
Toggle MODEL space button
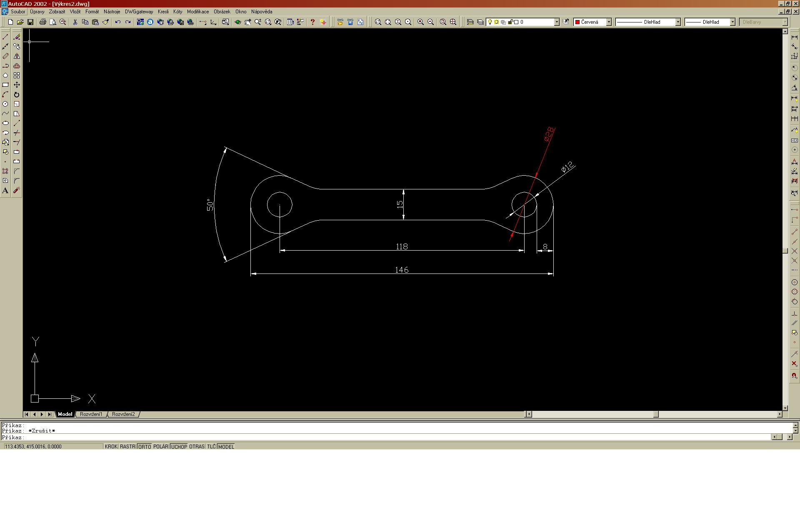click(x=226, y=447)
